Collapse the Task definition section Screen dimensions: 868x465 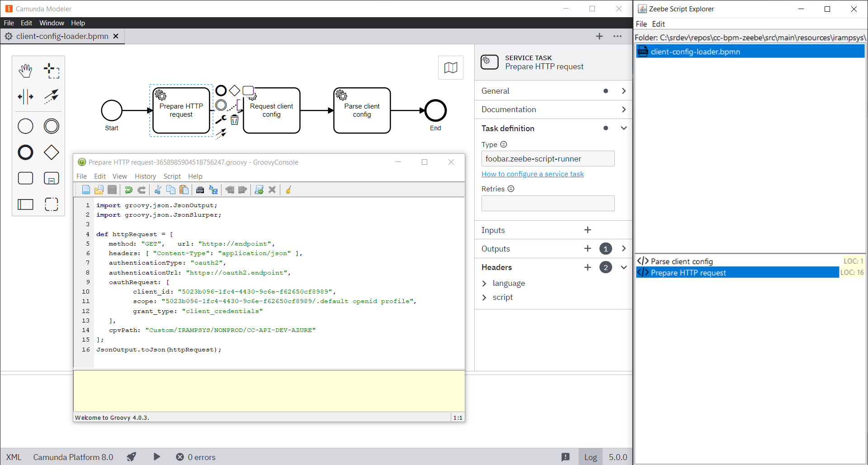[624, 128]
